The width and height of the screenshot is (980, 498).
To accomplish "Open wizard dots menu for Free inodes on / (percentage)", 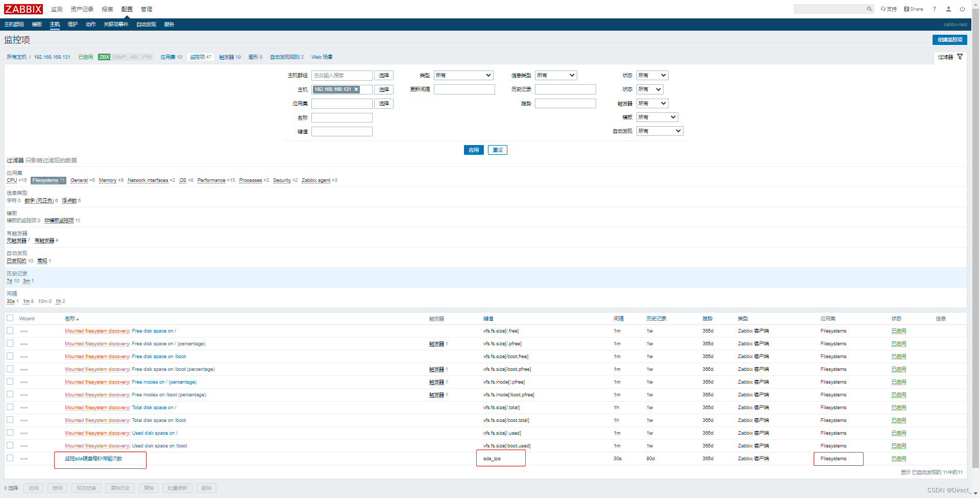I will (24, 383).
